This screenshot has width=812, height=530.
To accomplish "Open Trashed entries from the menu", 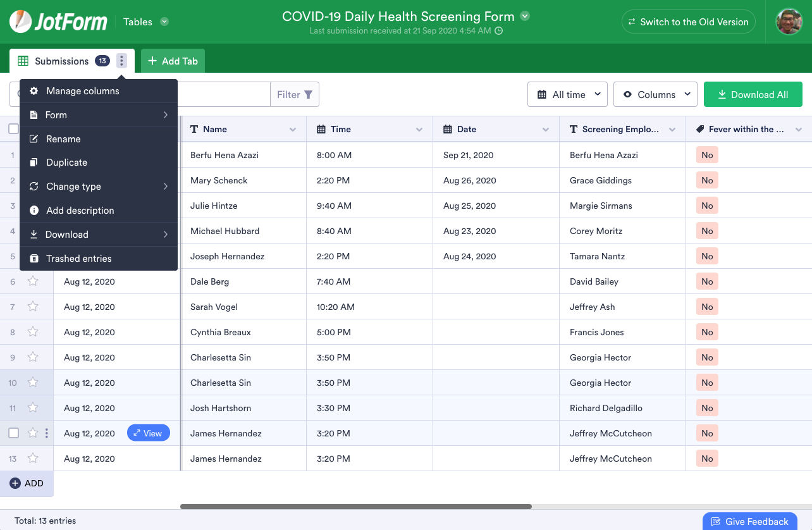I will coord(99,259).
